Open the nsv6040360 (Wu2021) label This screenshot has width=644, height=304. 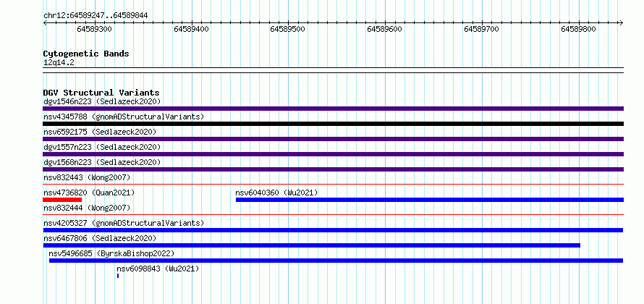(276, 193)
